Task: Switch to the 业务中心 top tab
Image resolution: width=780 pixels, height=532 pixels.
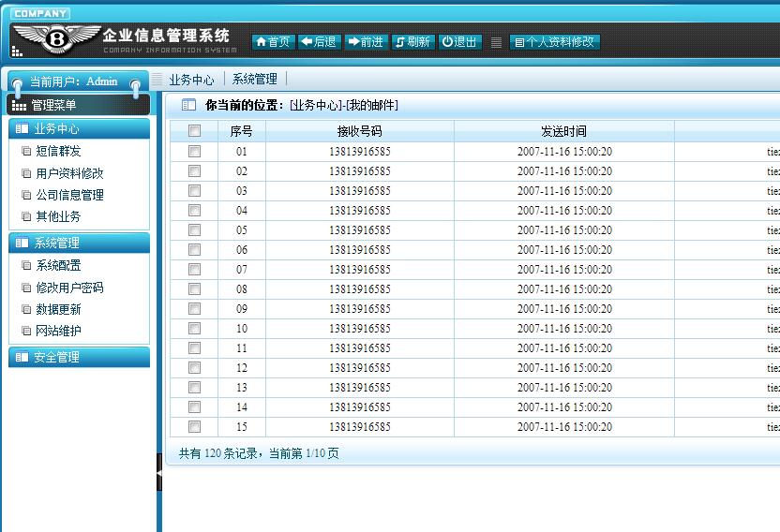Action: click(191, 80)
